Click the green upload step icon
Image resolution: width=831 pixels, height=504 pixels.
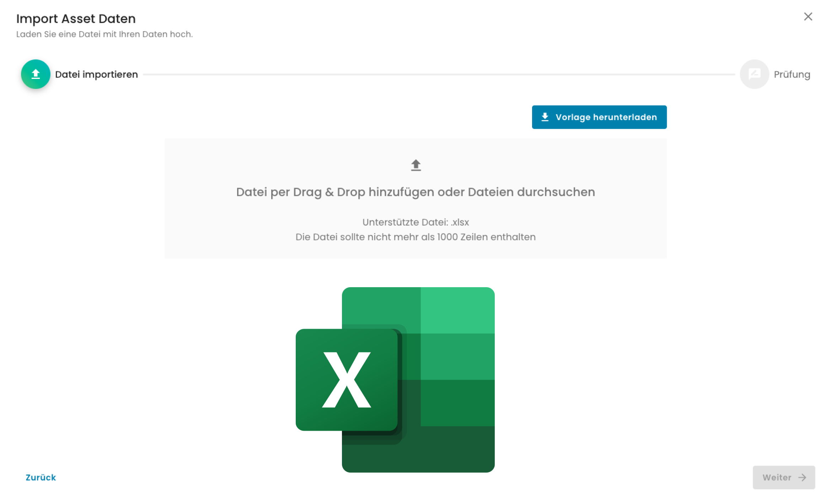click(x=36, y=74)
